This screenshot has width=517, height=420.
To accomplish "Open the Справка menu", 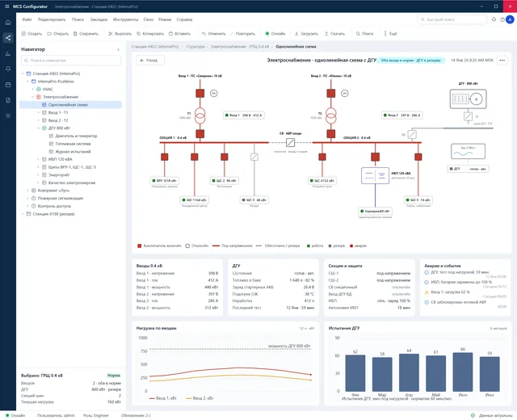I will (x=184, y=19).
